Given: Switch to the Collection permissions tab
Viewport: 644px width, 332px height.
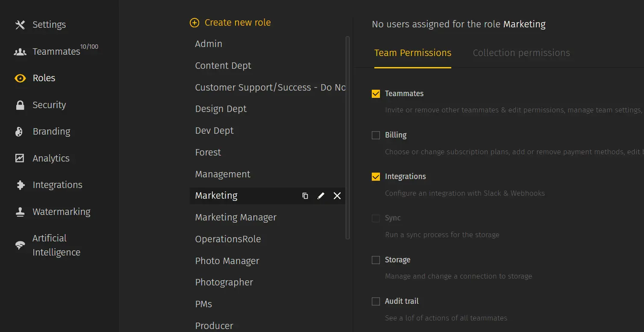Looking at the screenshot, I should (521, 53).
